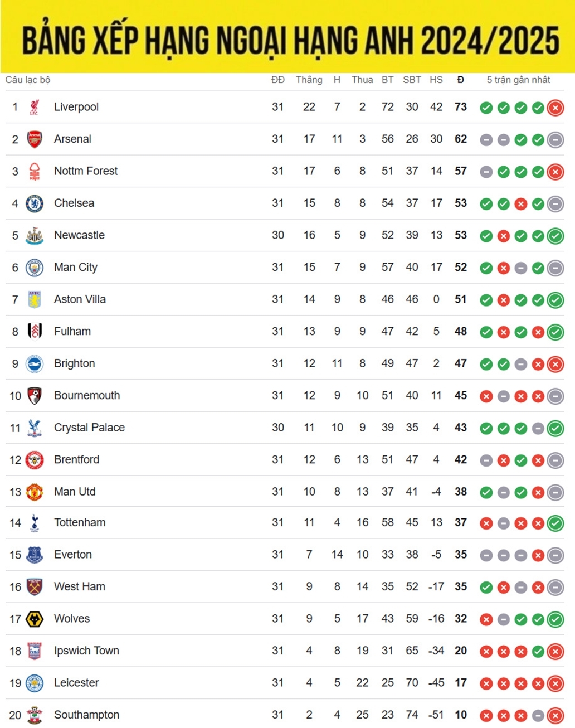The width and height of the screenshot is (575, 728).
Task: Sort by the Thắng column header
Action: coord(309,80)
